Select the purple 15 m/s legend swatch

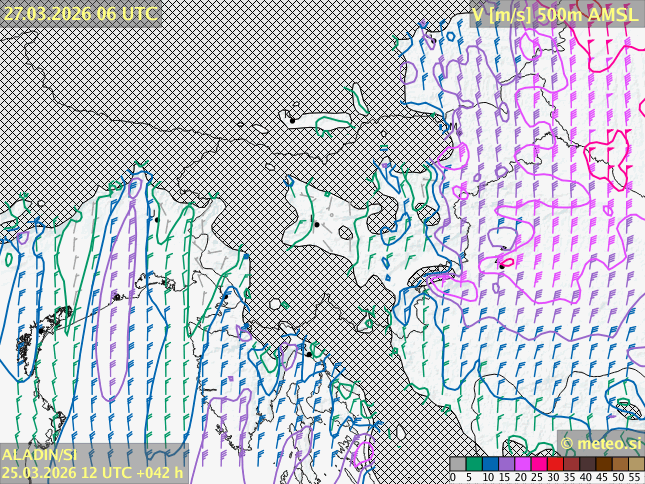click(506, 464)
